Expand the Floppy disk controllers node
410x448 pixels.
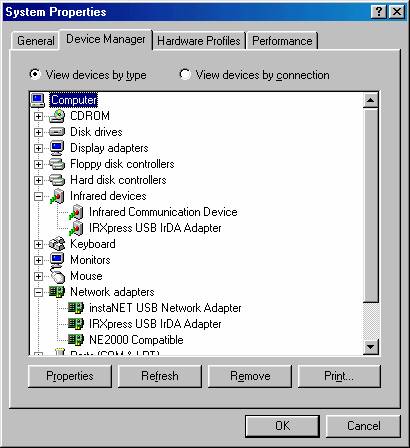(39, 164)
